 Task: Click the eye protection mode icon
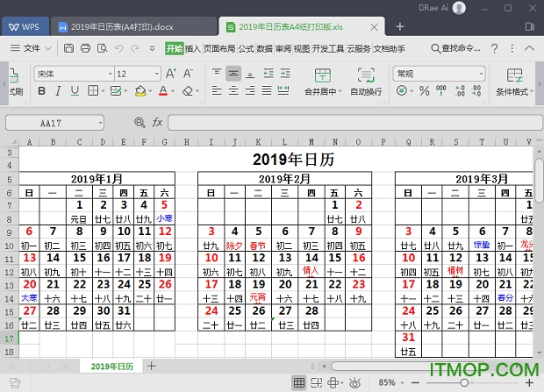tap(355, 383)
